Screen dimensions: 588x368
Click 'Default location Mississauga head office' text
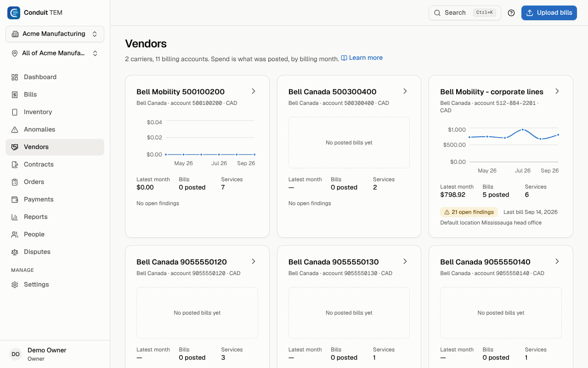point(491,223)
